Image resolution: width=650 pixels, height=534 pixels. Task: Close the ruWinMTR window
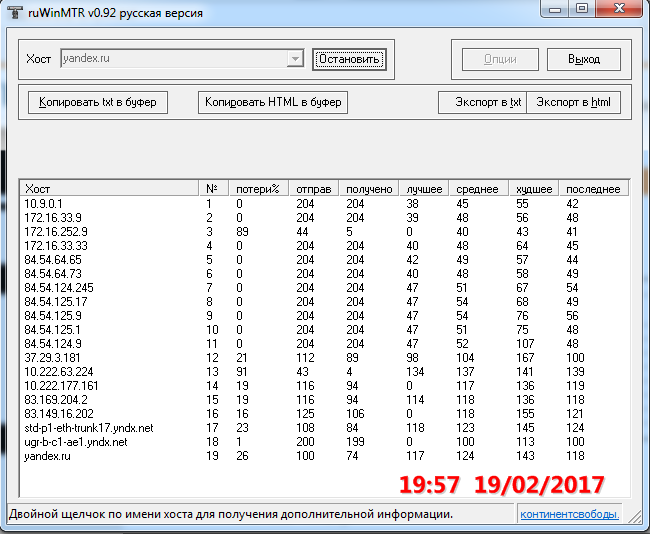(x=619, y=8)
